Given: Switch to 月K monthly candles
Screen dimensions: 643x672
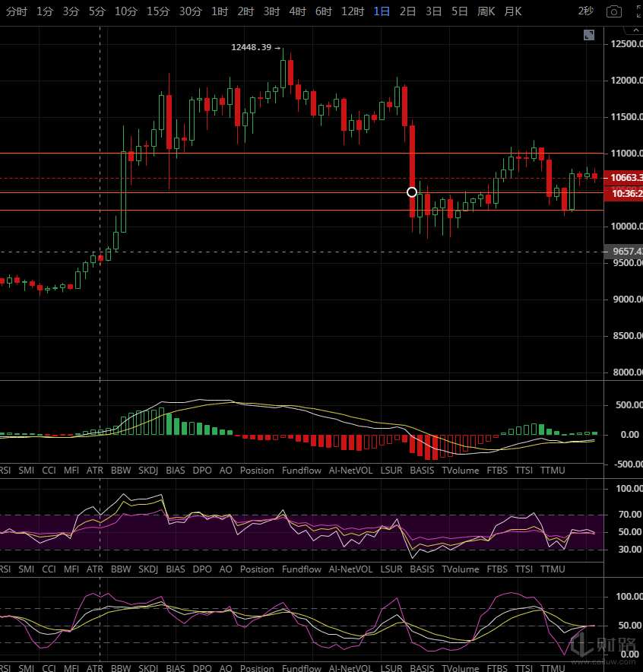Looking at the screenshot, I should tap(513, 11).
